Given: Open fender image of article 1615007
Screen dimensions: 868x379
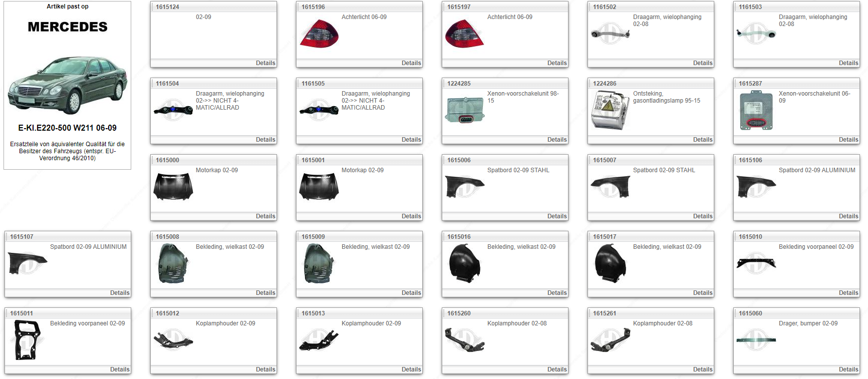Looking at the screenshot, I should tap(610, 186).
